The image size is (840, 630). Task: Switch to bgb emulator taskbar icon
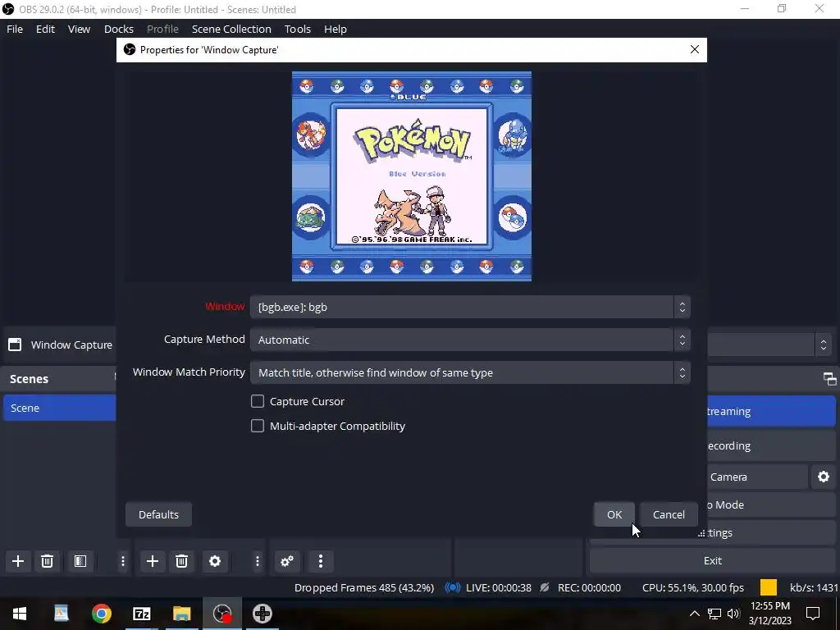(x=262, y=614)
